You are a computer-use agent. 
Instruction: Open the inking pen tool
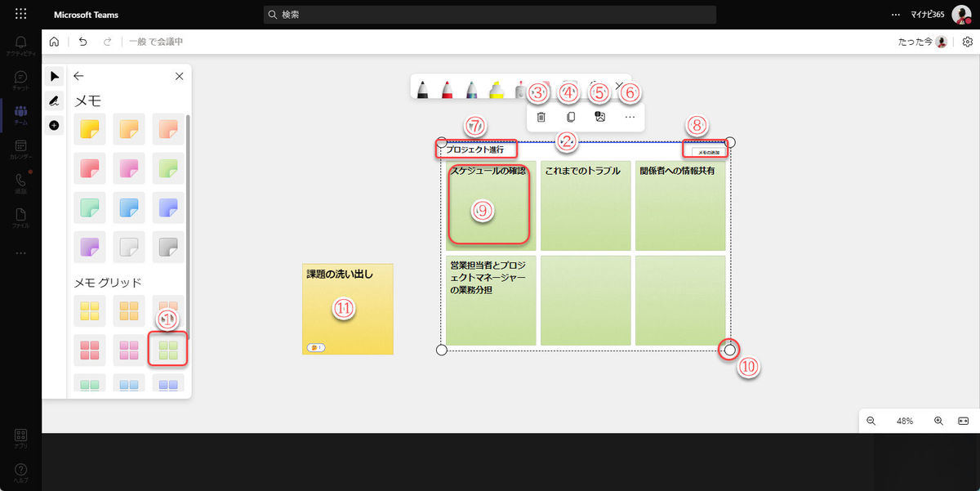click(x=54, y=100)
